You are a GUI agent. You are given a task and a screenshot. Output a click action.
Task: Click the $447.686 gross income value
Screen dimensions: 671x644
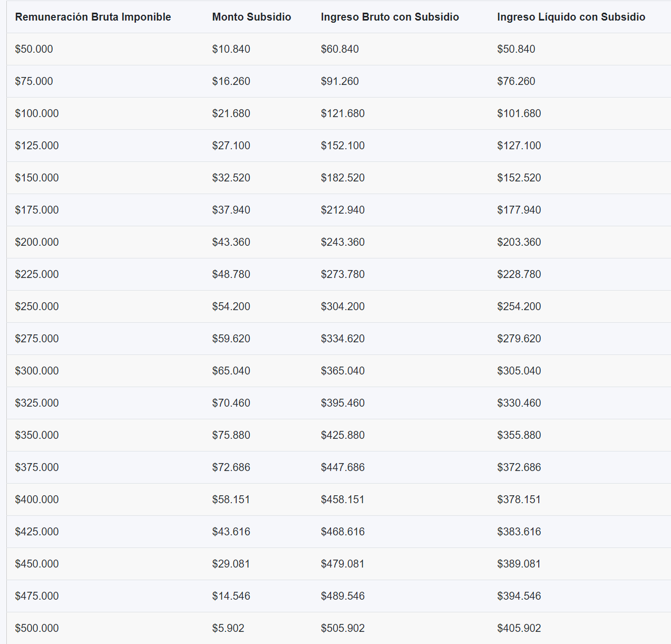point(343,467)
